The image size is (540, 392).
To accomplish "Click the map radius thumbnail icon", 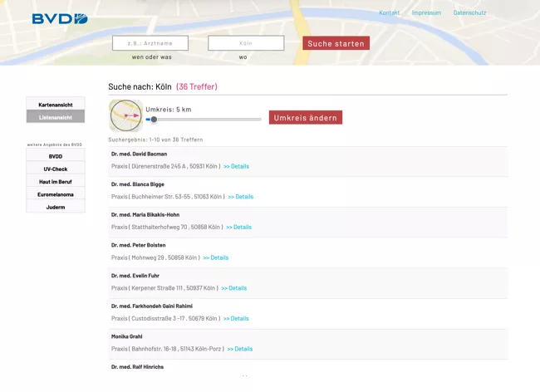I will tap(125, 115).
